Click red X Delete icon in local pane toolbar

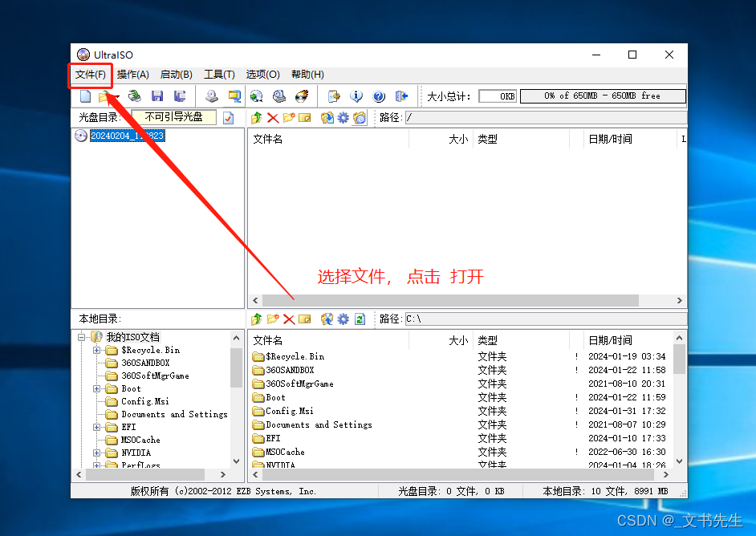point(289,319)
